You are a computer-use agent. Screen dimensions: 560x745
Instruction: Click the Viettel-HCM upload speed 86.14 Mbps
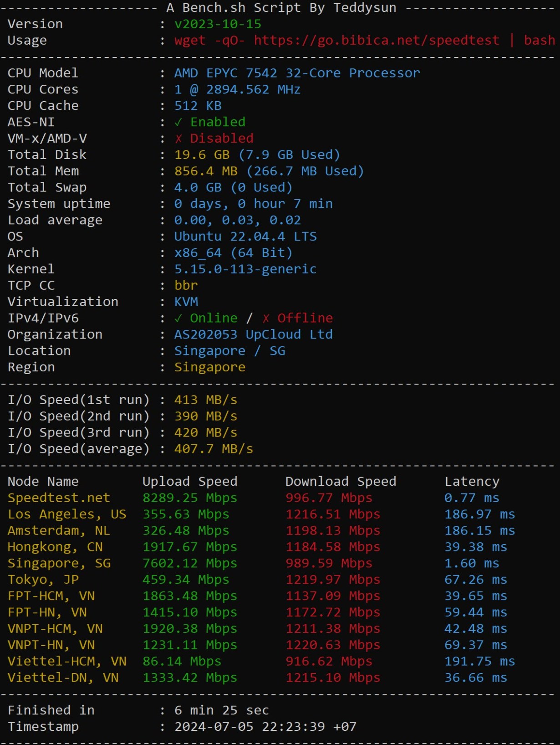pos(182,661)
